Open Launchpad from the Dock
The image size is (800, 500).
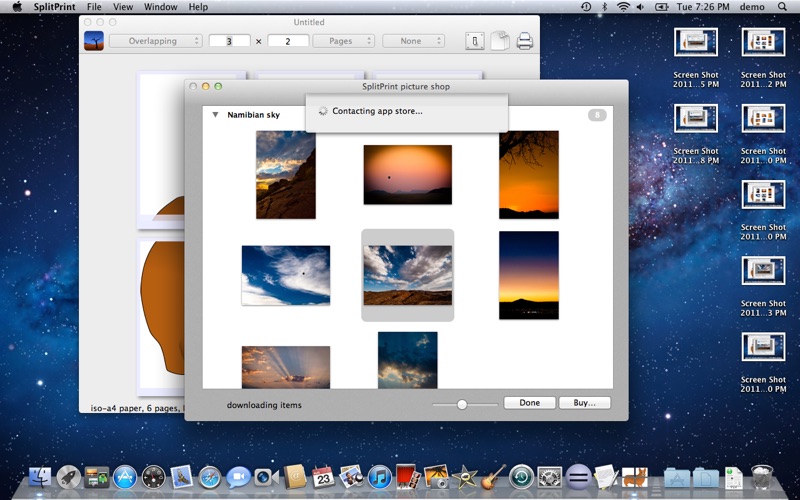[68, 478]
